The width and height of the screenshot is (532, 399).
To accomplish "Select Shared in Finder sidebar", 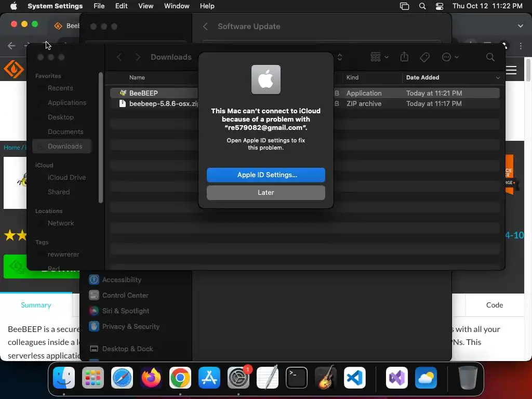I will tap(58, 192).
